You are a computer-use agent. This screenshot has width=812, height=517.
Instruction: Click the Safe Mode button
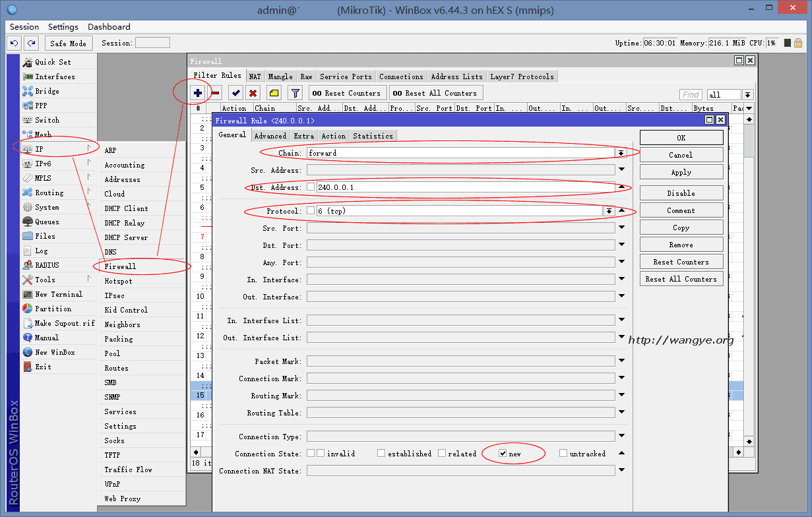[69, 43]
